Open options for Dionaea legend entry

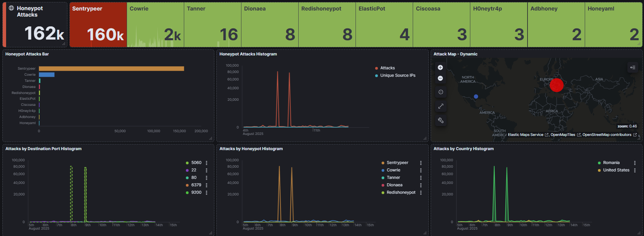point(421,185)
